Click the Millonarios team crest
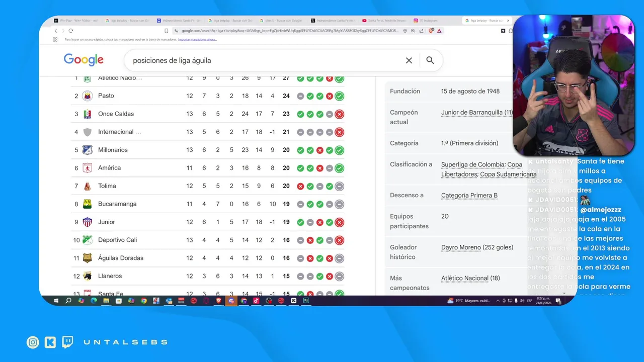Viewport: 644px width, 362px height. pyautogui.click(x=88, y=150)
